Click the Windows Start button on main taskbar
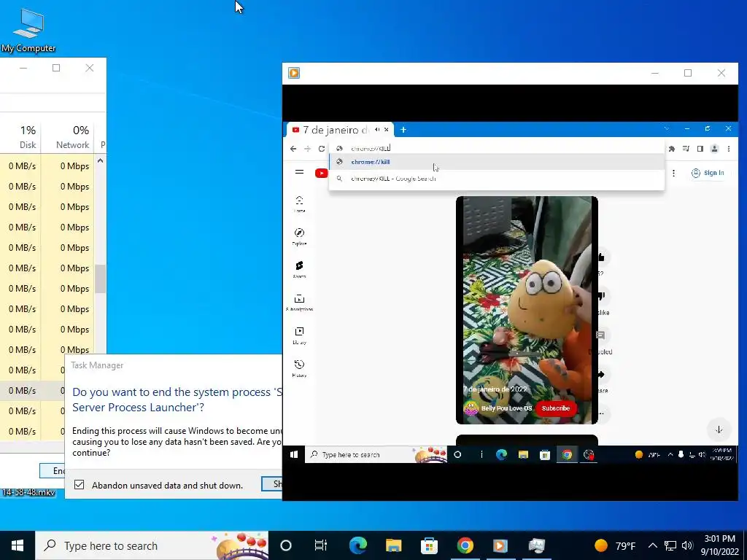 (18, 545)
